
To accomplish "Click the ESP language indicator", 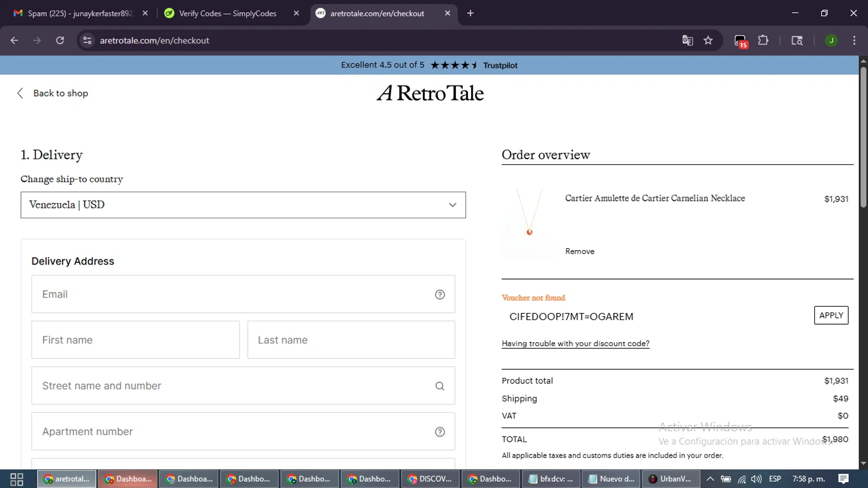I will click(775, 479).
